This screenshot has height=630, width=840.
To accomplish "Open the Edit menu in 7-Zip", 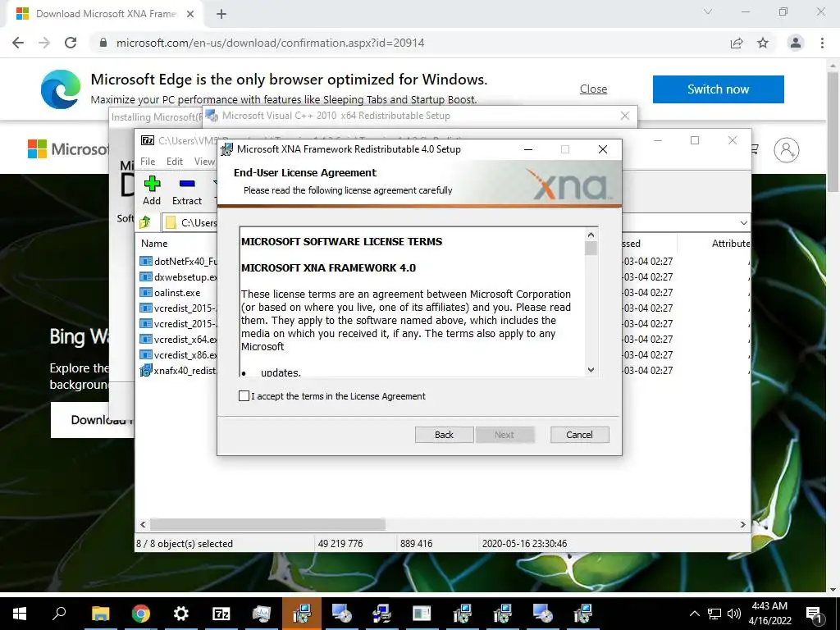I will 175,162.
